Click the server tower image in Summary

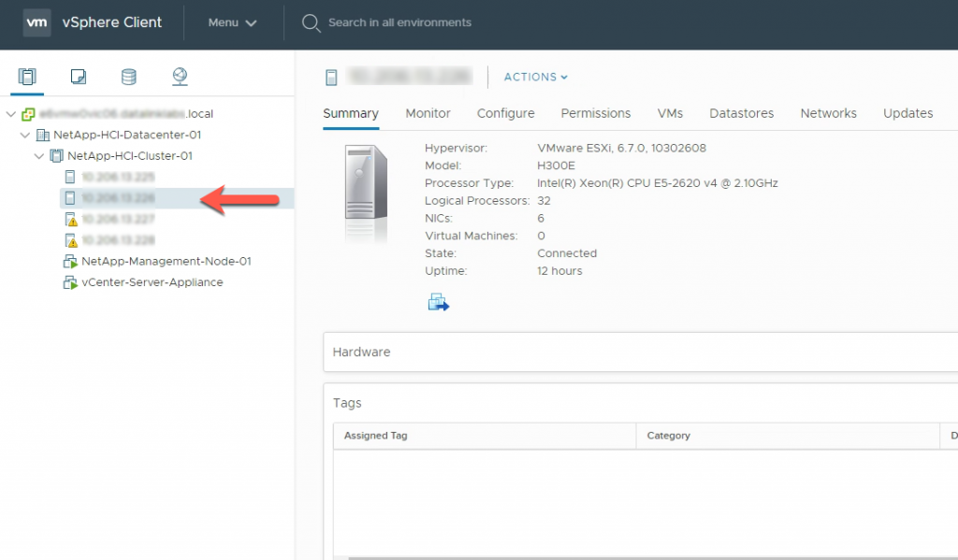366,182
